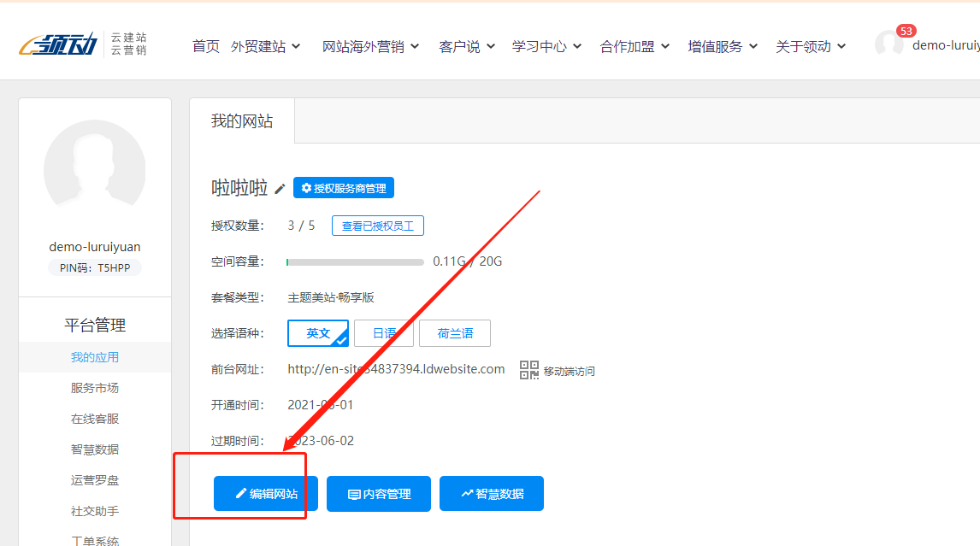The image size is (980, 546).
Task: Expand the 学习中心 dropdown menu
Action: 546,46
